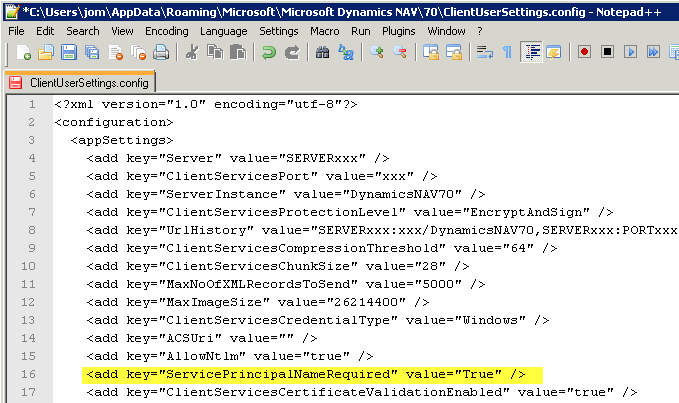This screenshot has width=679, height=403.
Task: Click the Zoom In magnifier icon
Action: point(377,52)
